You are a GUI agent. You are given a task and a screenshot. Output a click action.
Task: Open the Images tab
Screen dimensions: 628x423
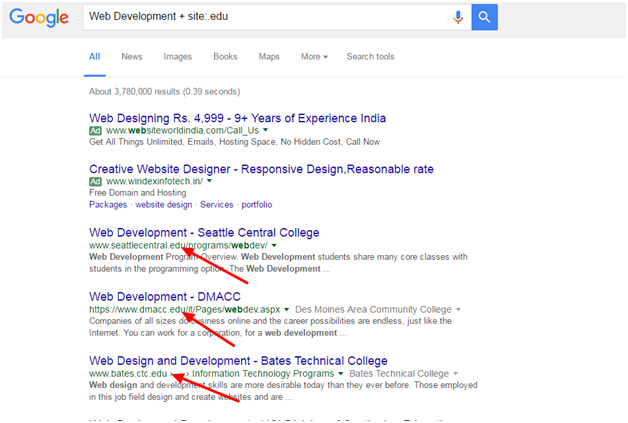pyautogui.click(x=177, y=57)
